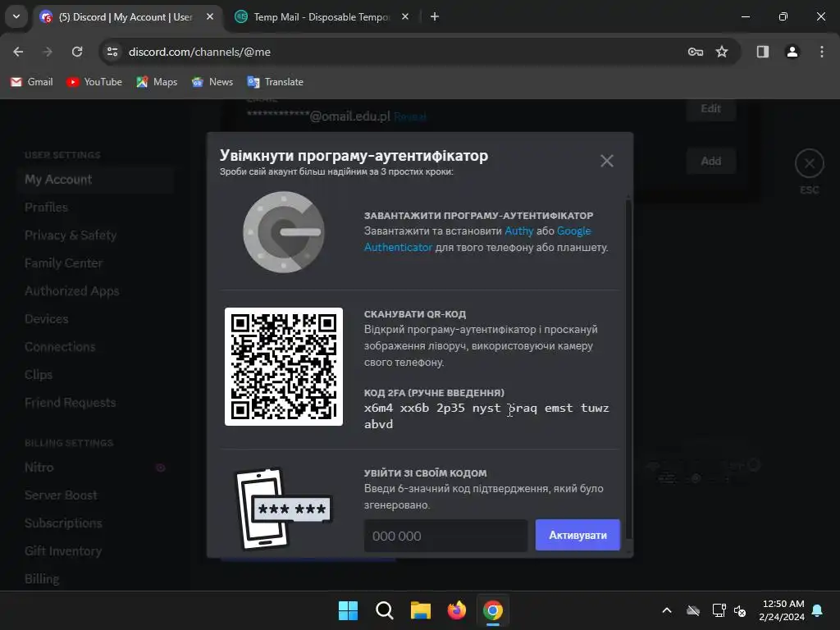Click the Add button
This screenshot has width=840, height=630.
[x=710, y=162]
